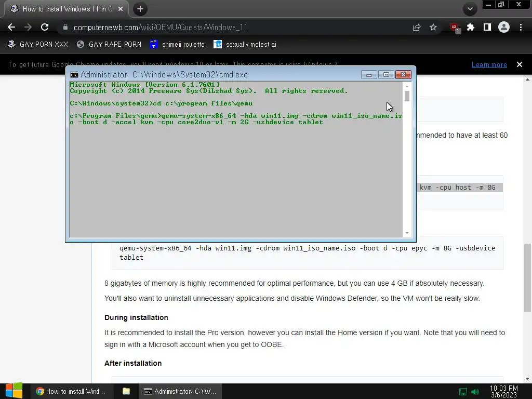Click the qemu-system-x86_64 epyc code block
The image size is (532, 399).
tap(308, 253)
